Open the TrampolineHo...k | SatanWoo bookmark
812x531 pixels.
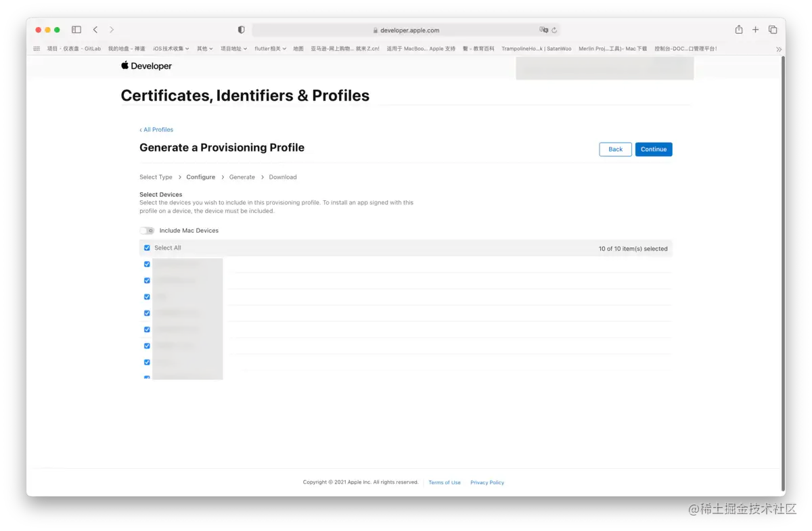536,49
